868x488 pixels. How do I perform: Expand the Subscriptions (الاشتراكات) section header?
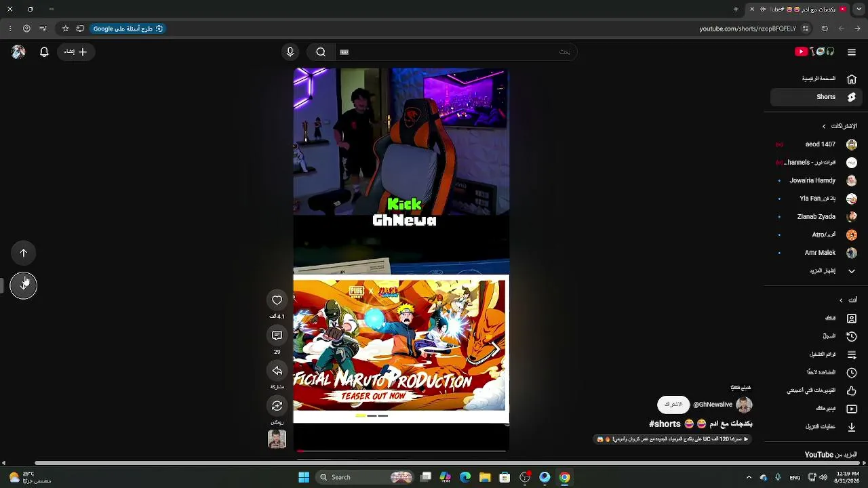click(x=840, y=126)
